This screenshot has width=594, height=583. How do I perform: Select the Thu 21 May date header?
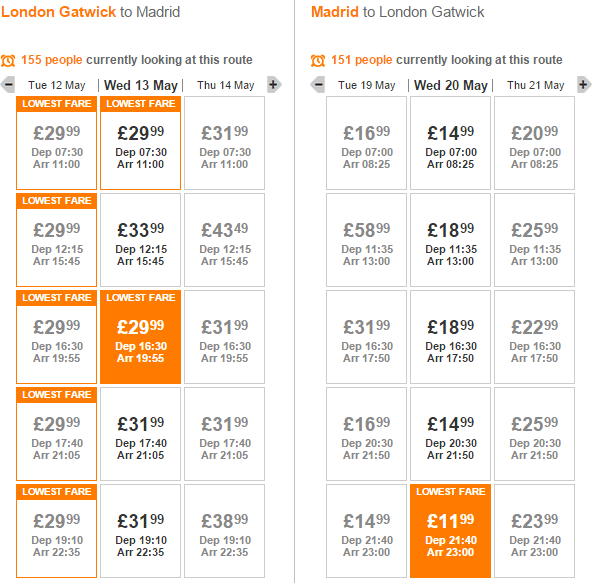536,85
